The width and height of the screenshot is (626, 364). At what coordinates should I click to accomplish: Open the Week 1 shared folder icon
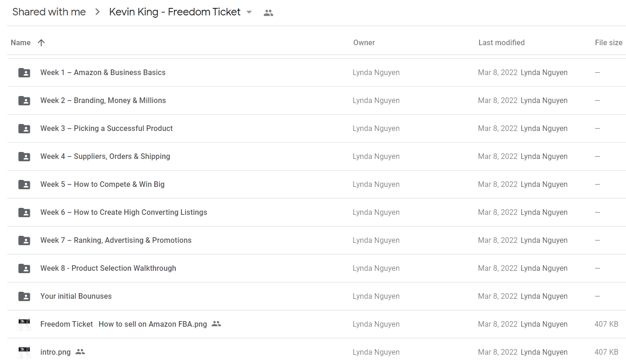click(x=24, y=73)
